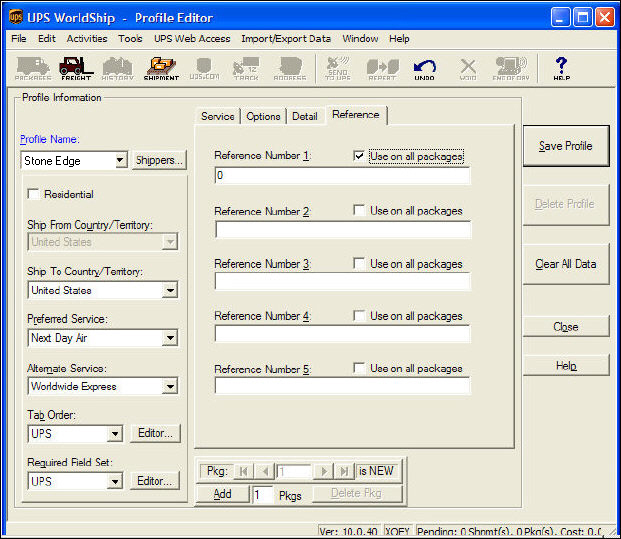Click the Delete Pkg button

(357, 493)
